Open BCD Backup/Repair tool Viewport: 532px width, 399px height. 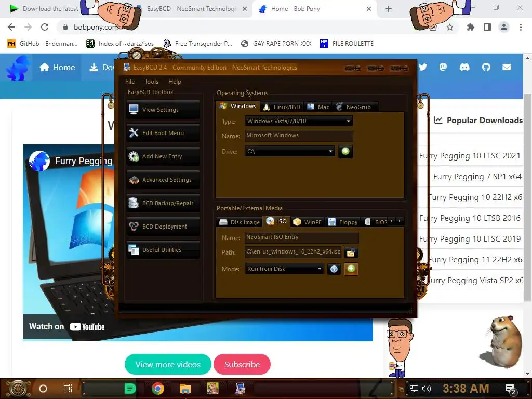[x=163, y=203]
